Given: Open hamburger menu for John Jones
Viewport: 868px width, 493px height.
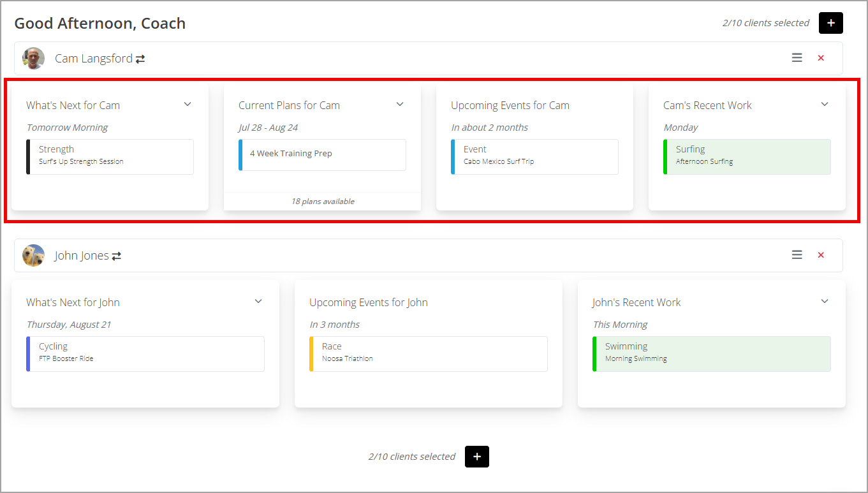Looking at the screenshot, I should [797, 255].
